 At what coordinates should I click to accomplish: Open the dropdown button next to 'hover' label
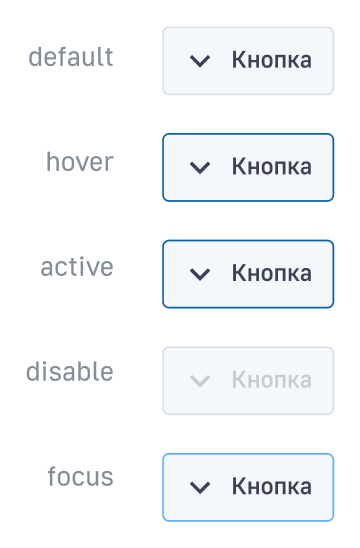[248, 167]
